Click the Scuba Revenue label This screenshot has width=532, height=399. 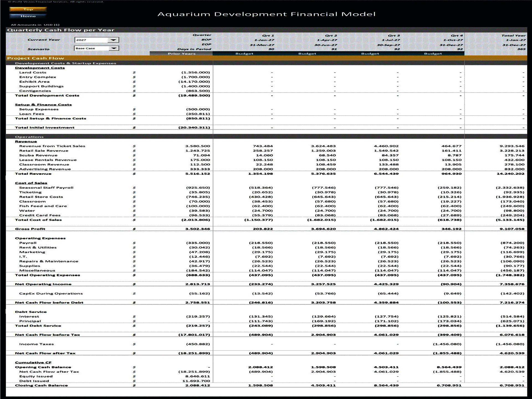38,155
